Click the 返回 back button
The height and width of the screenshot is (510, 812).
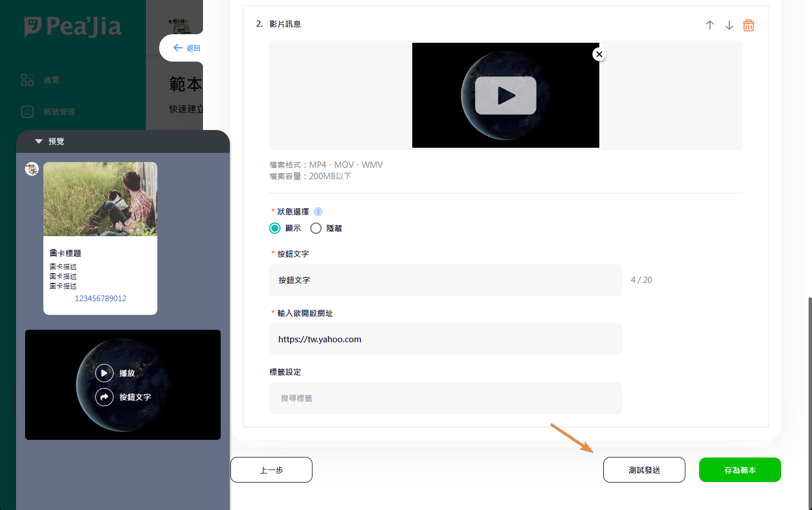click(186, 48)
